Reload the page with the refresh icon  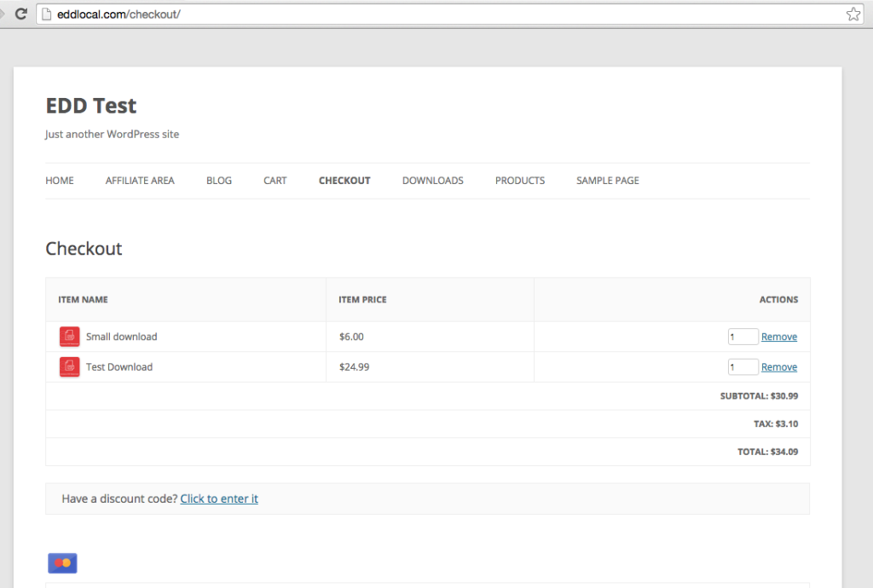(21, 14)
